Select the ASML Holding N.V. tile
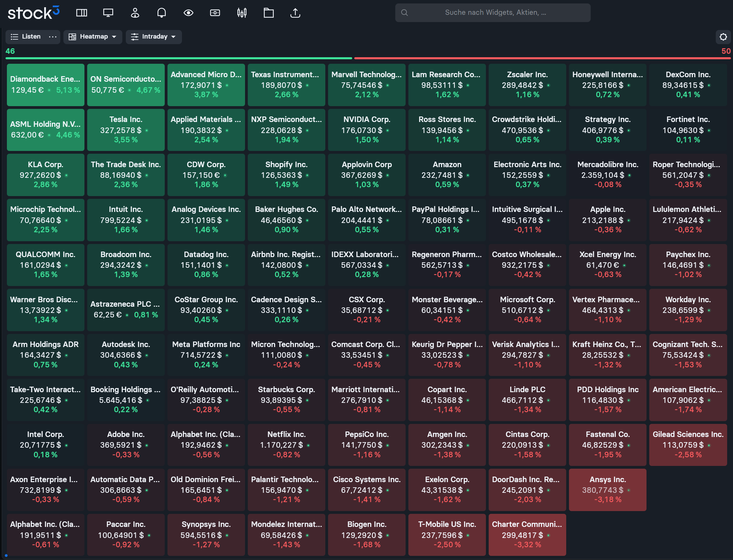The image size is (733, 560). point(45,130)
